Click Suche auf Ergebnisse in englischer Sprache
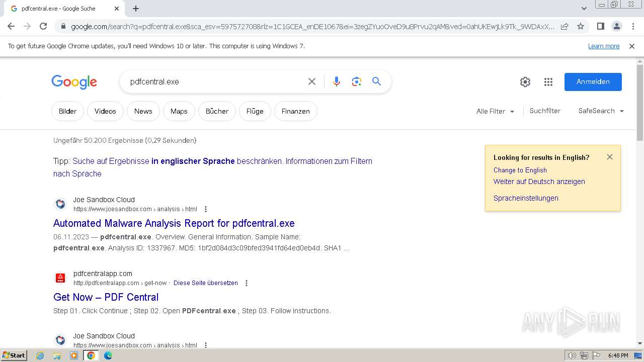Screen dimensions: 644x362 [x=178, y=161]
